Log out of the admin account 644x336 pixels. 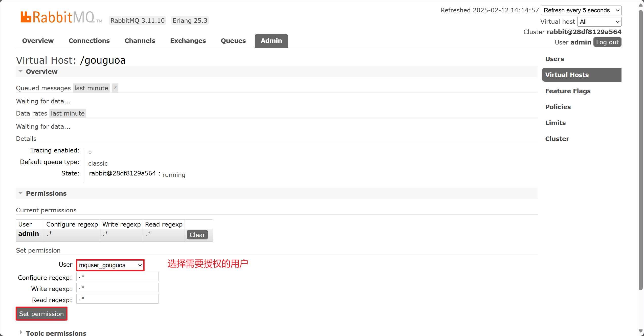point(607,42)
